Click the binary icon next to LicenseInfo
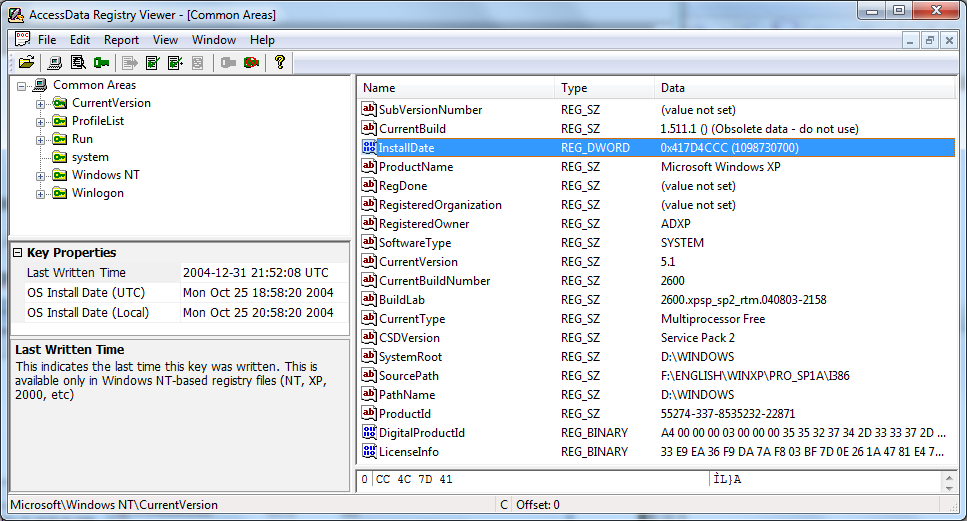 click(x=369, y=451)
